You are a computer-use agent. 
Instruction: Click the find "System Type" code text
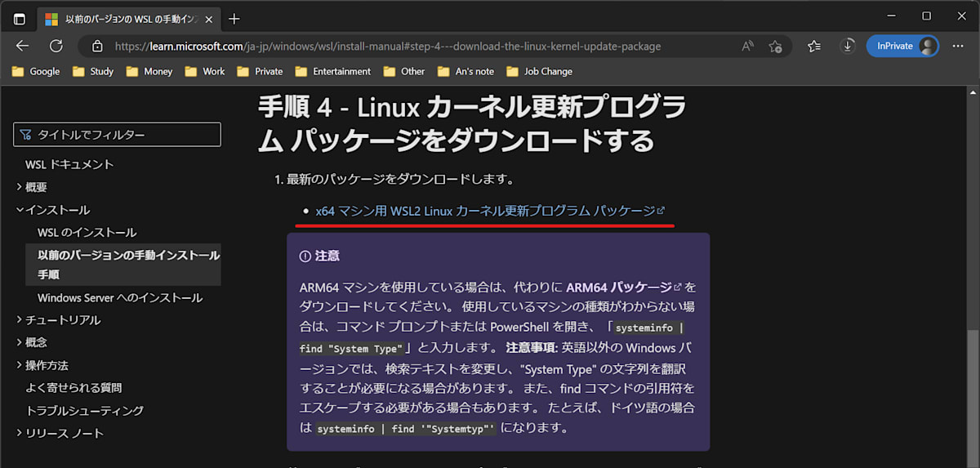click(x=351, y=349)
